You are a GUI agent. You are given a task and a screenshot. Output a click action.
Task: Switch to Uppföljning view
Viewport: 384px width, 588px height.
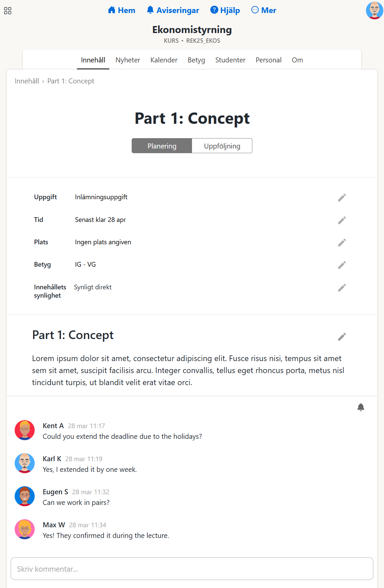click(x=222, y=146)
